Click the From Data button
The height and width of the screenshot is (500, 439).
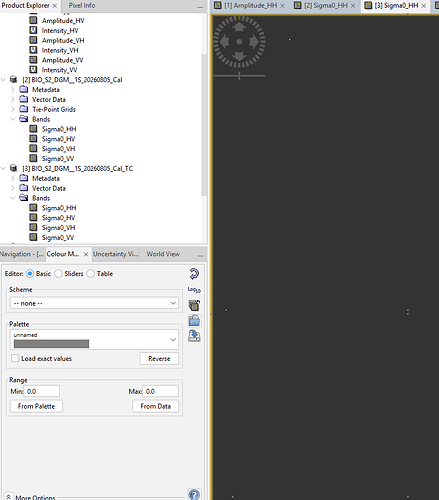click(155, 406)
